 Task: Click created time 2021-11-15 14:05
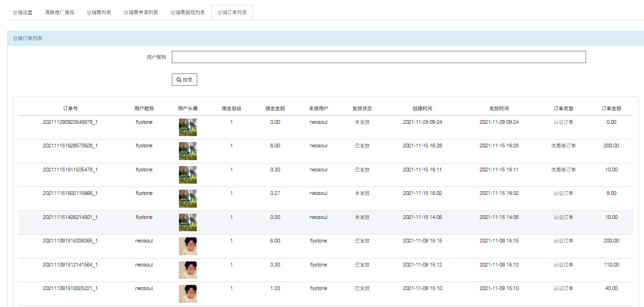pyautogui.click(x=422, y=217)
